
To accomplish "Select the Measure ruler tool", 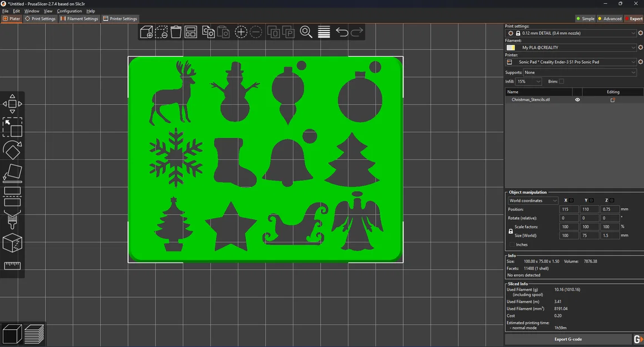I will tap(12, 266).
